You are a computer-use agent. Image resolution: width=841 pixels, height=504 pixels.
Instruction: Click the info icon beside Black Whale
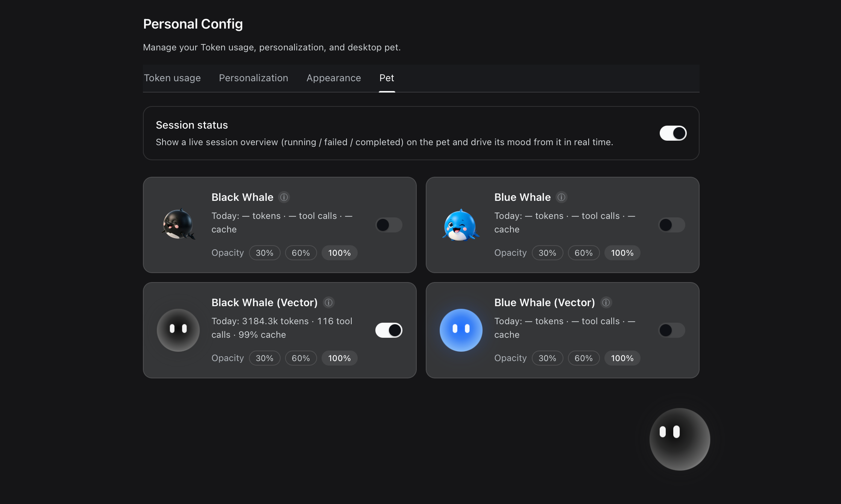(284, 197)
